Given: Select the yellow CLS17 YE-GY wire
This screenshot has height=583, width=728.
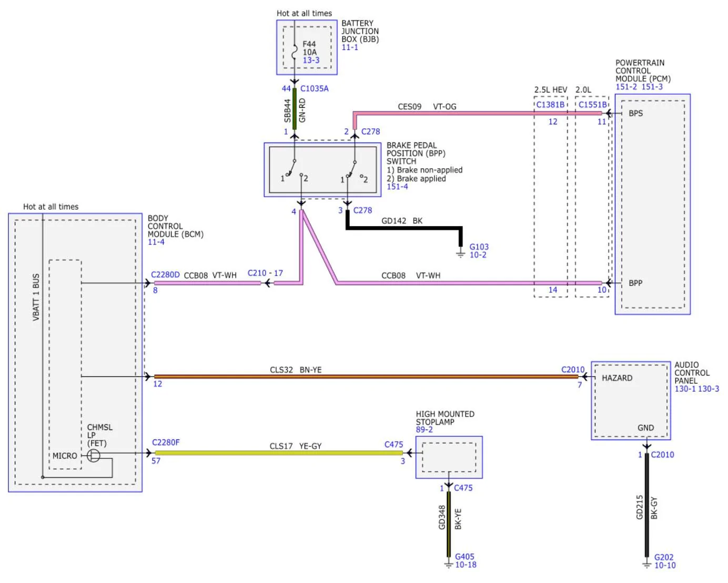Looking at the screenshot, I should [x=279, y=453].
